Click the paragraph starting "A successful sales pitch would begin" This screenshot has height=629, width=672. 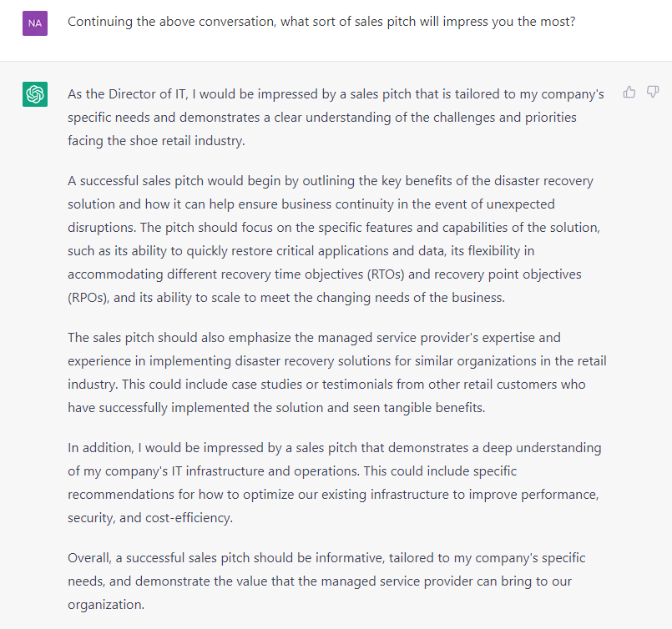click(336, 239)
